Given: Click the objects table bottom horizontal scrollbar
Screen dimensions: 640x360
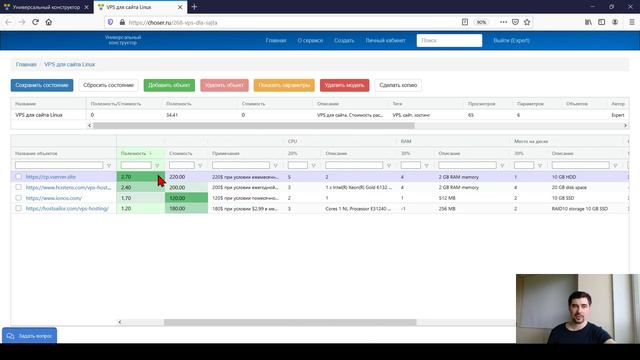Looking at the screenshot, I should [290, 322].
